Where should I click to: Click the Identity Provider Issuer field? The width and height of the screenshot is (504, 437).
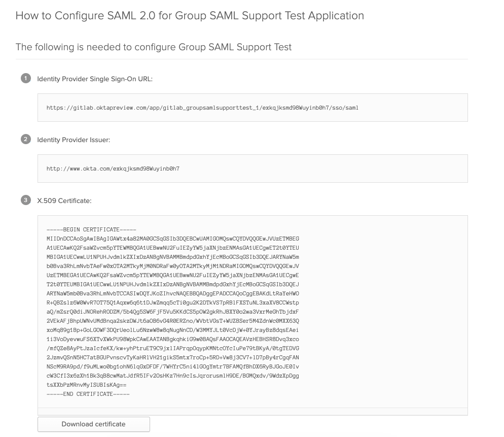[x=253, y=169]
